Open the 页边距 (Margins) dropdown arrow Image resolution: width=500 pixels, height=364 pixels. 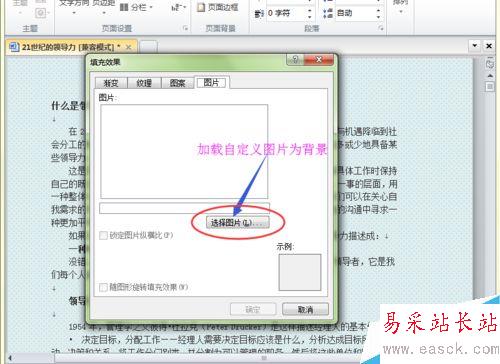click(104, 13)
